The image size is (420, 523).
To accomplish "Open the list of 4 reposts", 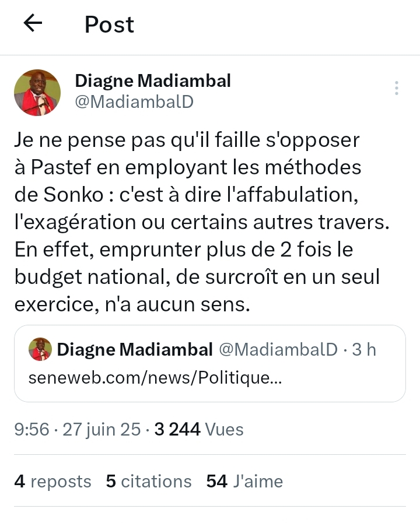I will click(x=52, y=482).
